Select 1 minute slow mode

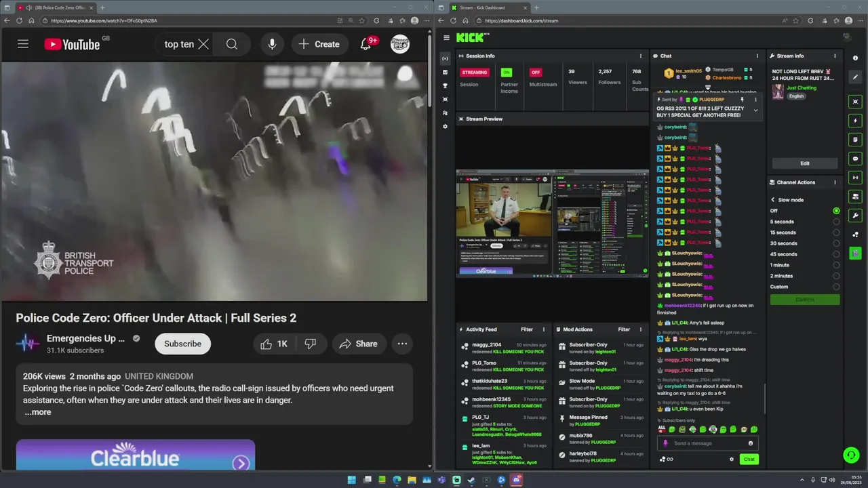(x=836, y=265)
